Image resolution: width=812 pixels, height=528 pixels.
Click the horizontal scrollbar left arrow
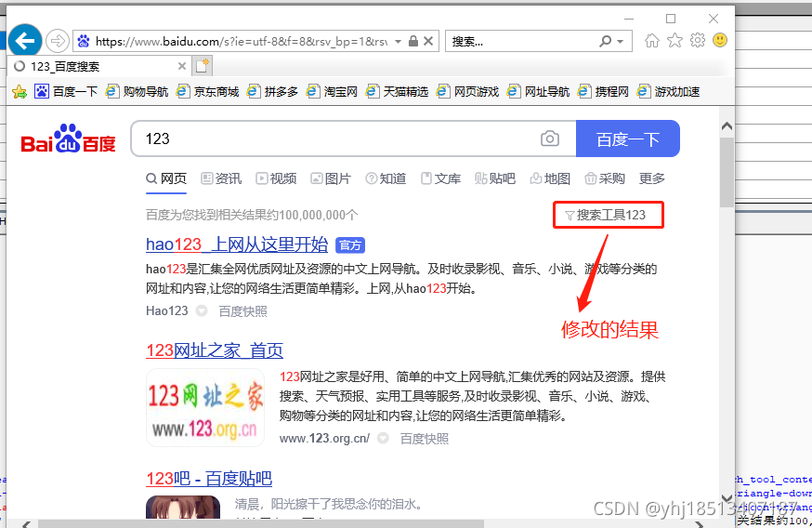pos(26,524)
